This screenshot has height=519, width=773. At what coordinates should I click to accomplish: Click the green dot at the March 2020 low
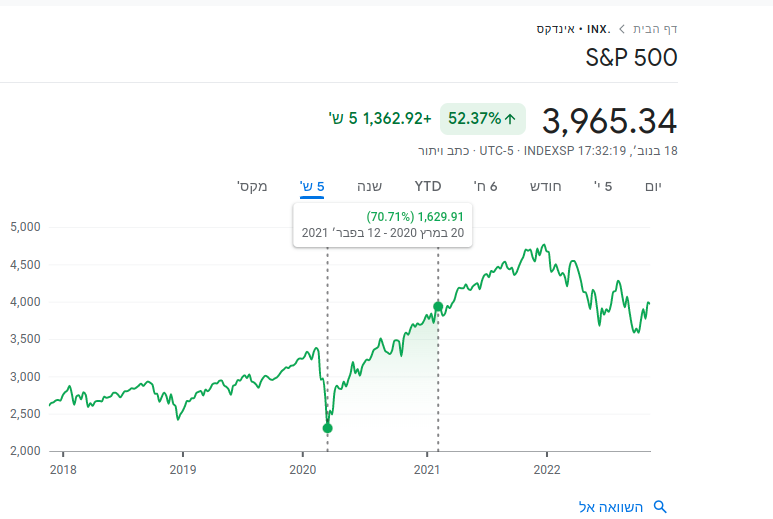(327, 428)
